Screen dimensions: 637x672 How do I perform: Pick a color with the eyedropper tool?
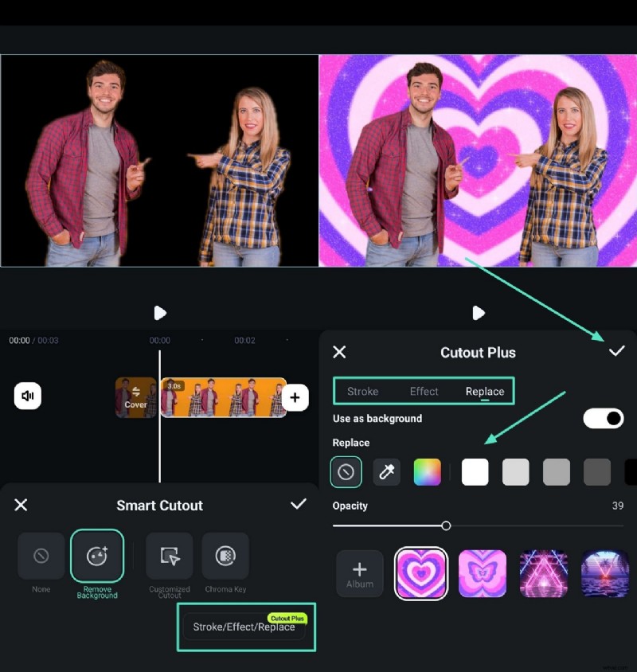(x=386, y=471)
